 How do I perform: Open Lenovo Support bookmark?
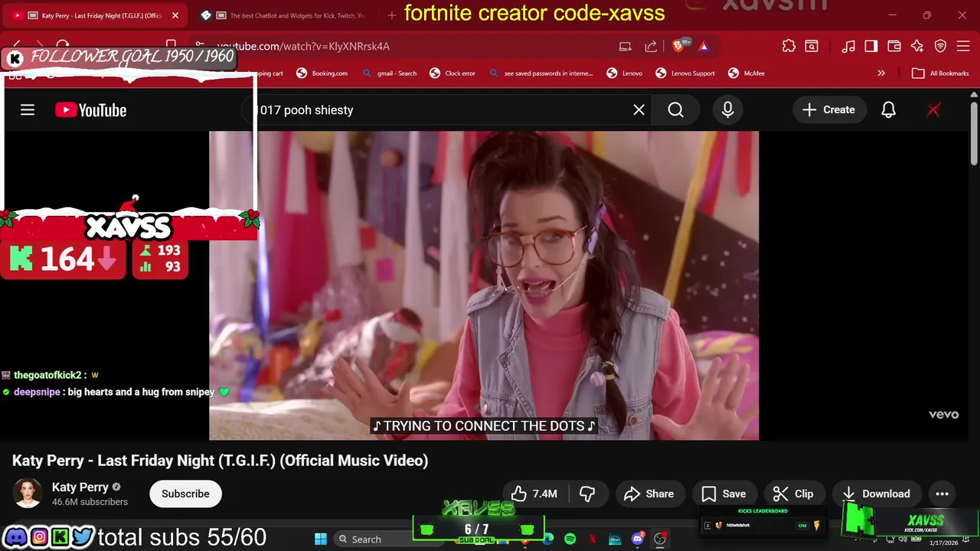tap(685, 73)
